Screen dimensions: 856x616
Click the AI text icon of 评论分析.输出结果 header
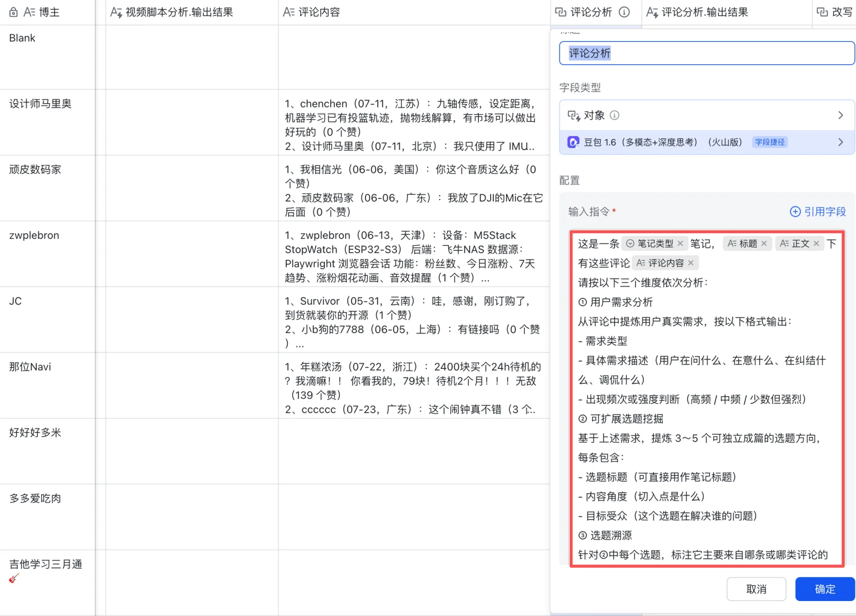[652, 12]
